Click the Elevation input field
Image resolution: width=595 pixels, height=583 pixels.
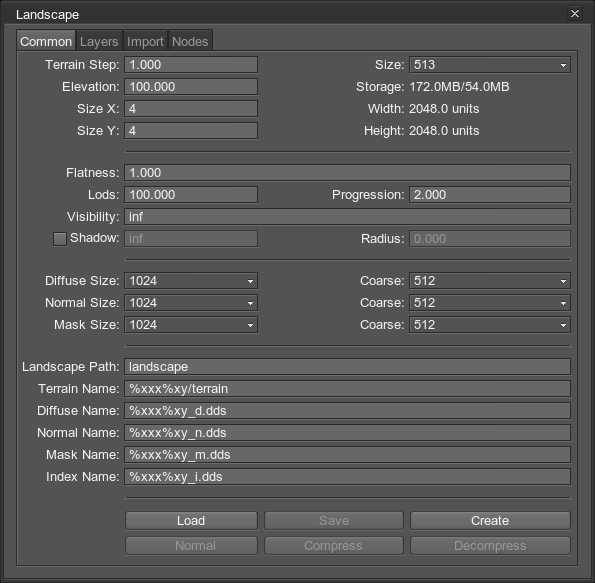tap(191, 87)
